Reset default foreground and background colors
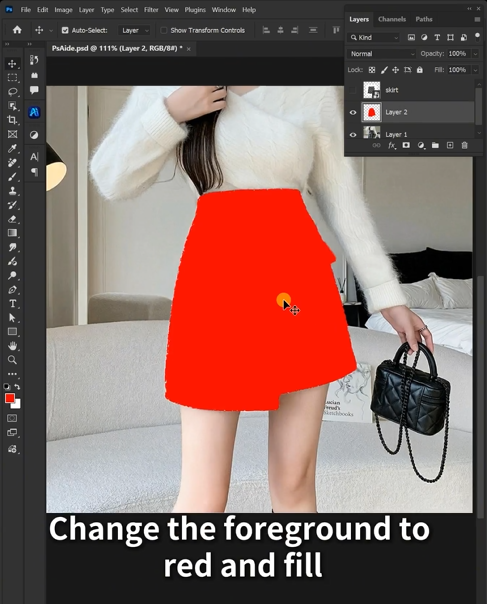Image resolution: width=487 pixels, height=604 pixels. click(7, 386)
